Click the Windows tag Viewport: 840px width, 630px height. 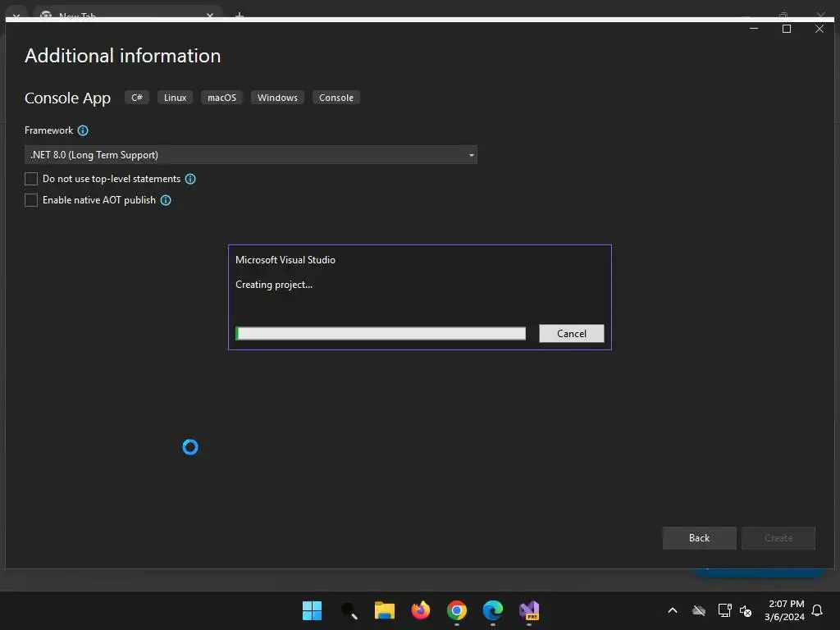pyautogui.click(x=277, y=98)
